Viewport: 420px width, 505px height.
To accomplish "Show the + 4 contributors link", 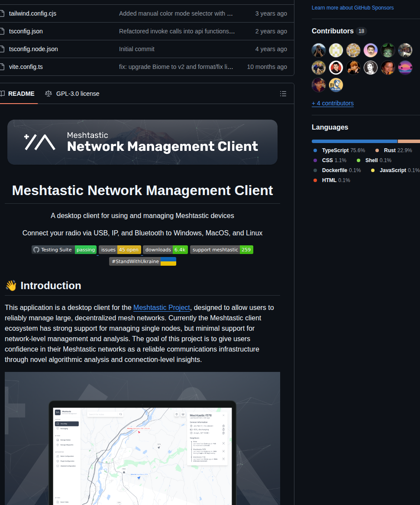I will point(333,103).
